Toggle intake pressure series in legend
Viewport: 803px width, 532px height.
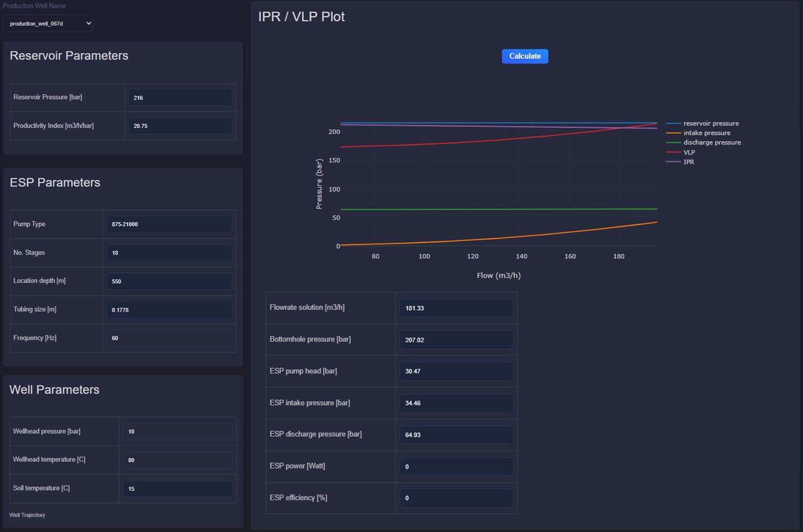coord(707,133)
